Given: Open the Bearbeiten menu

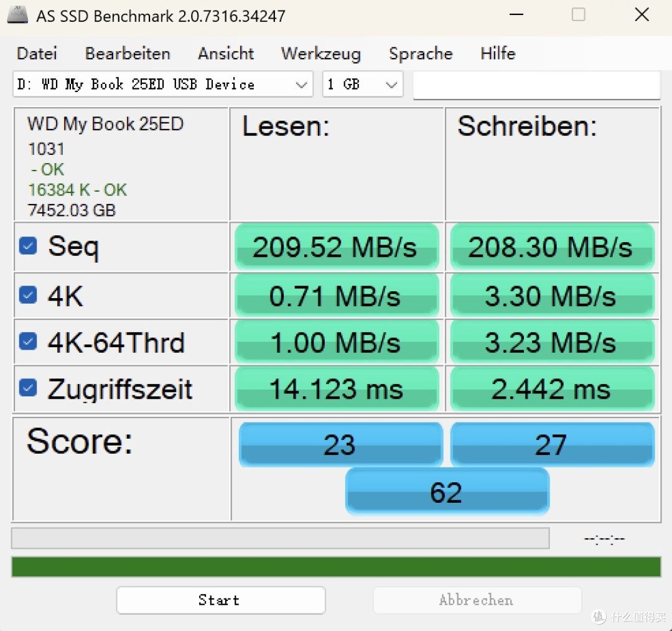Looking at the screenshot, I should pyautogui.click(x=128, y=54).
